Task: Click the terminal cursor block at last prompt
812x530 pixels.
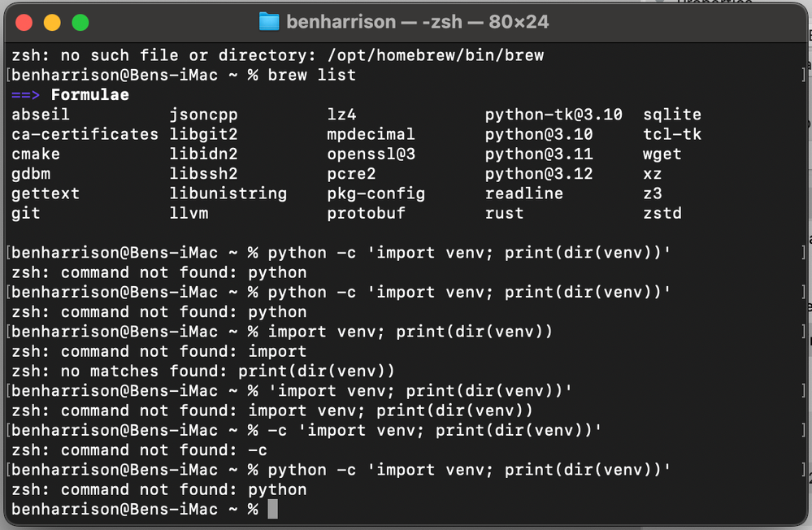Action: point(272,509)
